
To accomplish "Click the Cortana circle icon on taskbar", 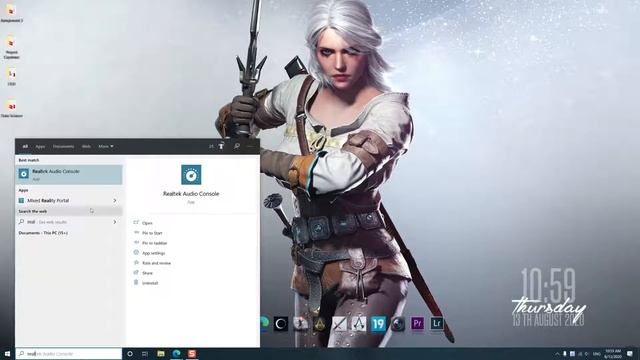I will (130, 354).
